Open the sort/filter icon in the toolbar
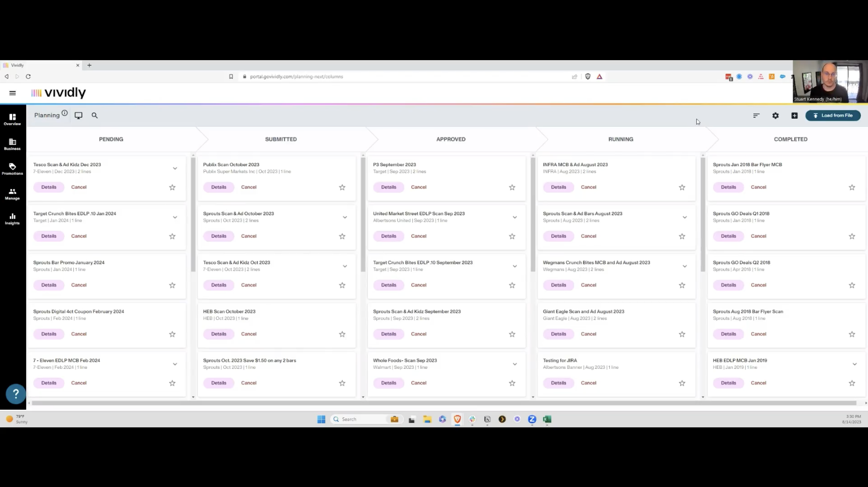This screenshot has height=487, width=868. 756,115
